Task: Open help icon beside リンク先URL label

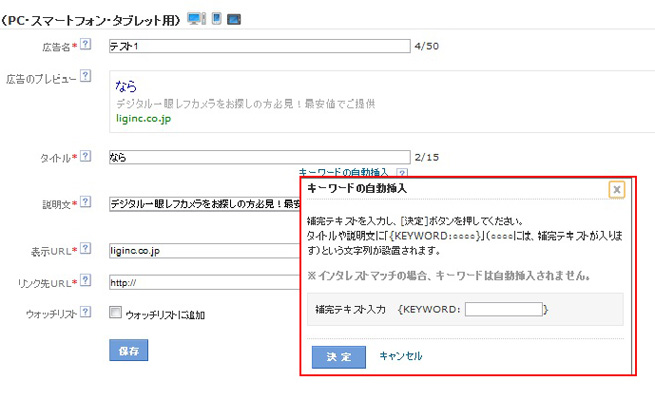Action: [85, 281]
